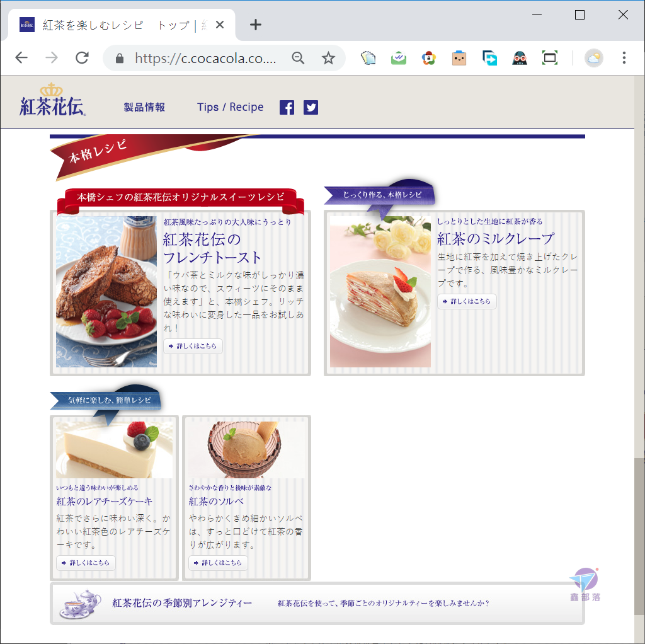Open the papers/notes extension icon

(x=368, y=58)
